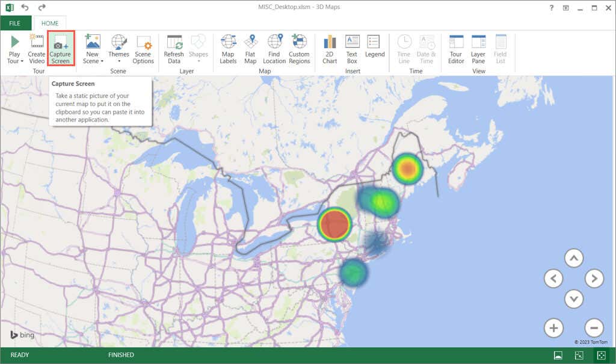Toggle the Layer Pane
The height and width of the screenshot is (364, 616).
coord(478,49)
